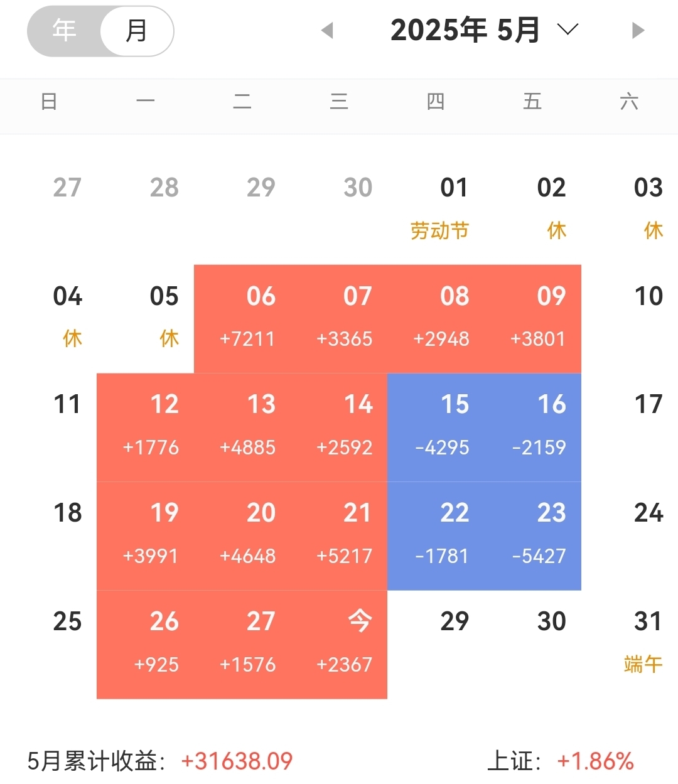
Task: Select May 15 showing -4295 loss
Action: click(436, 427)
